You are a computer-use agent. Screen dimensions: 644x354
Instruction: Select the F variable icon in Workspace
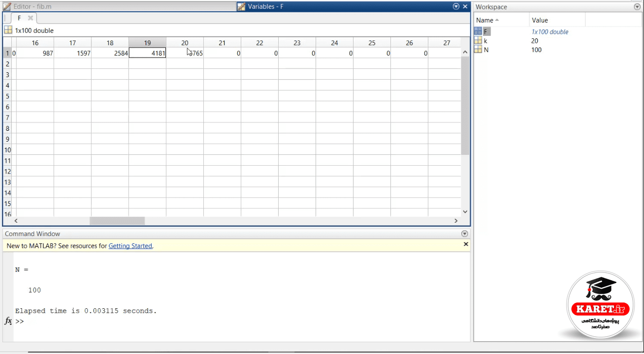coord(478,31)
